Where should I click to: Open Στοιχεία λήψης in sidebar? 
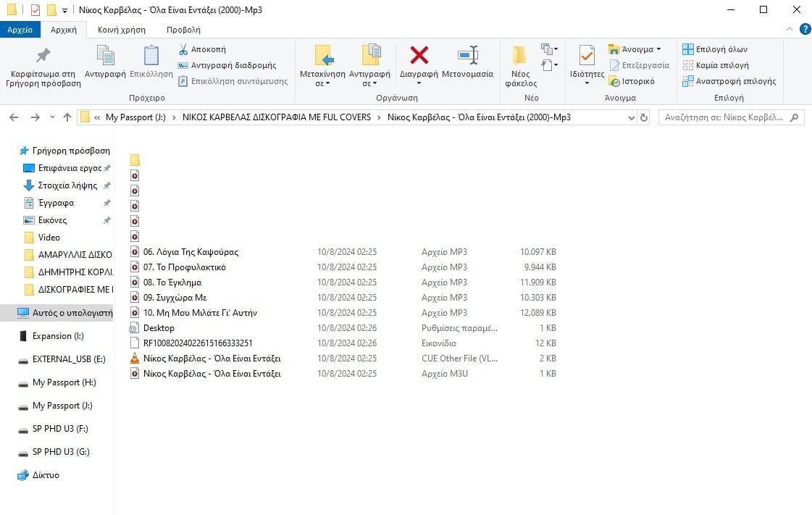[67, 185]
